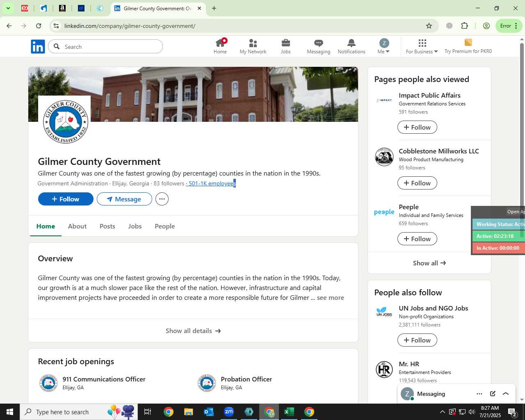Open messaging overlay options ellipsis

click(479, 394)
